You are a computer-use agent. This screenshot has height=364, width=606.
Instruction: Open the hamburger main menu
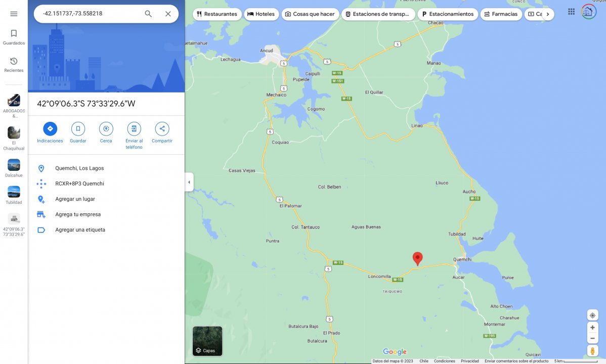14,14
